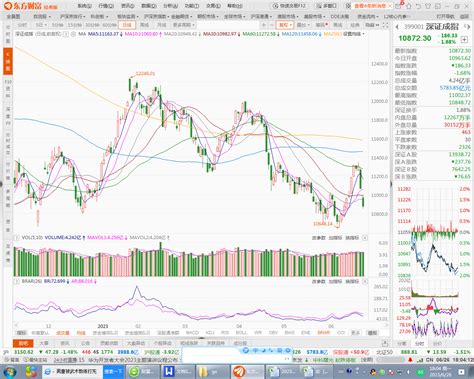
Task: Click the home icon in title bar
Action: click(x=408, y=6)
